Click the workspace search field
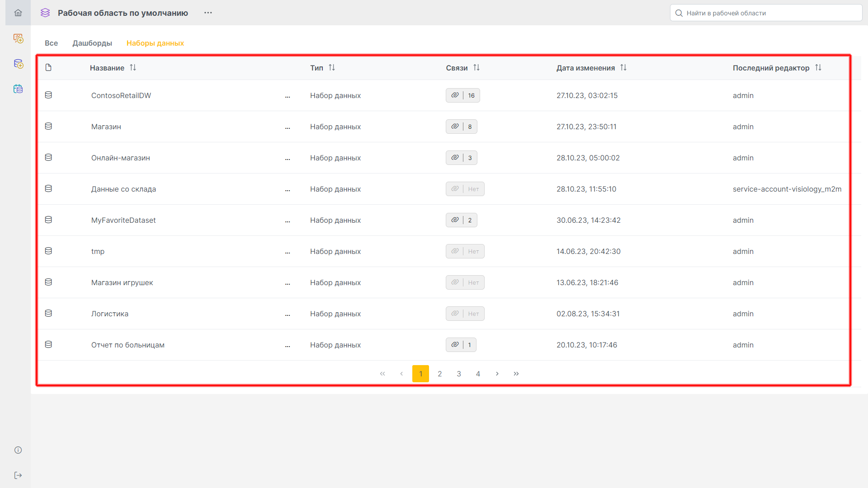The height and width of the screenshot is (488, 868). (x=766, y=13)
